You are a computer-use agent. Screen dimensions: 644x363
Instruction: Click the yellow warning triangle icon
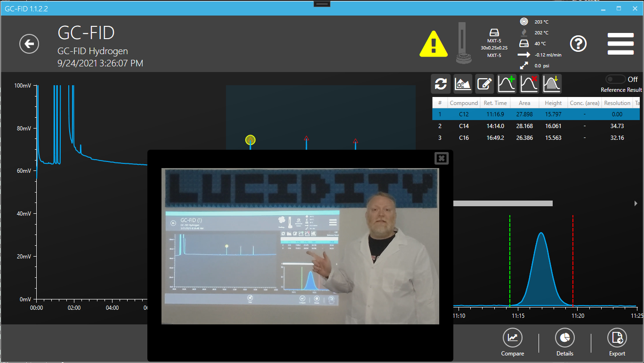click(434, 44)
